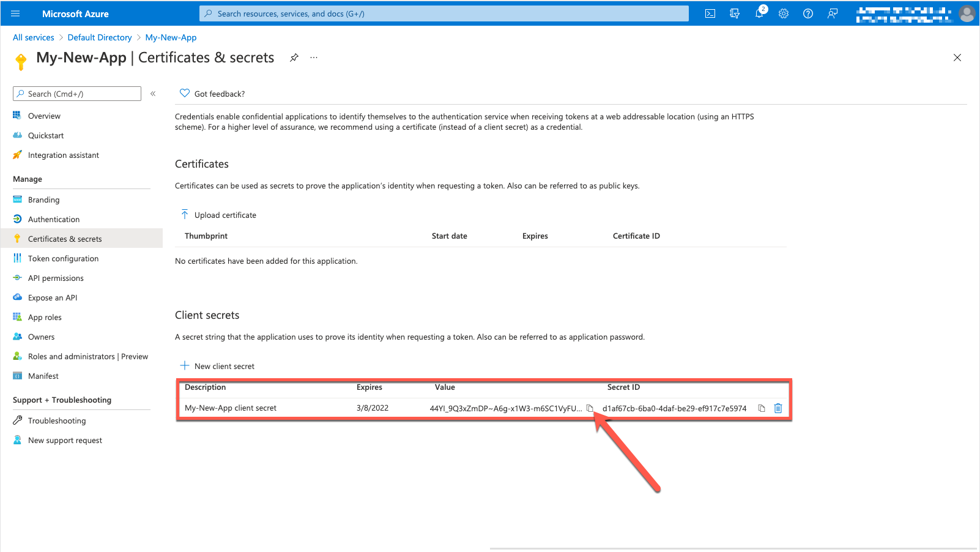The width and height of the screenshot is (980, 552).
Task: Click the Token configuration bars icon
Action: [17, 258]
